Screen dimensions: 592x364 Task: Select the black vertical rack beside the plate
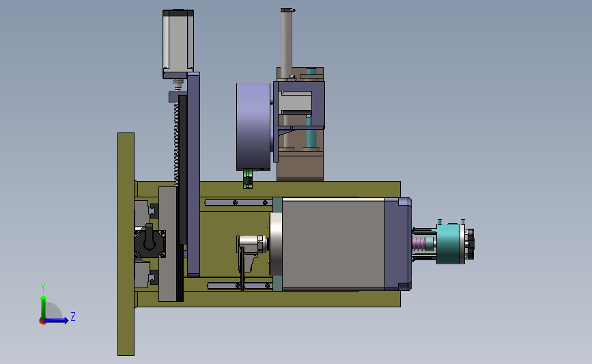point(183,170)
